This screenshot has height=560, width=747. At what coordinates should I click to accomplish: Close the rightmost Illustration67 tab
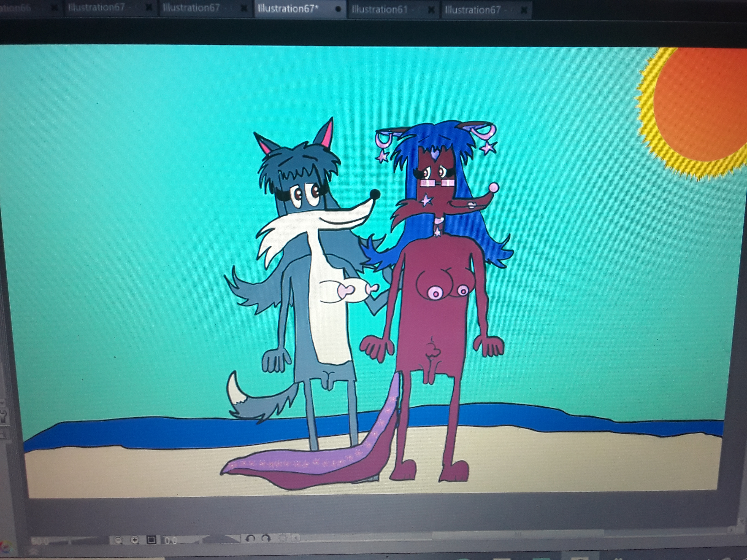coord(524,11)
